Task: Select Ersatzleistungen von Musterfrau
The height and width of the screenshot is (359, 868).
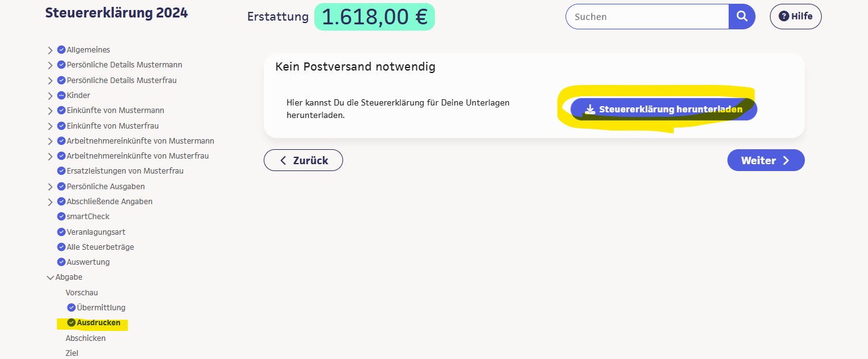Action: pyautogui.click(x=125, y=170)
